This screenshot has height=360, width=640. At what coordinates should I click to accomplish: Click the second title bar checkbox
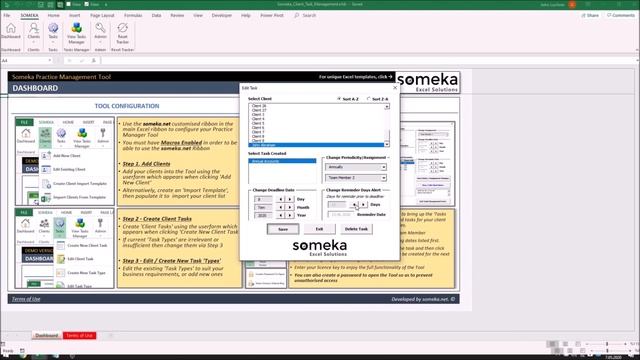click(87, 4)
